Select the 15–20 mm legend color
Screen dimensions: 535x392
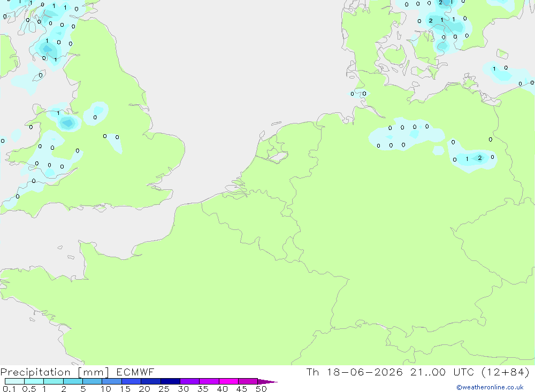132,381
